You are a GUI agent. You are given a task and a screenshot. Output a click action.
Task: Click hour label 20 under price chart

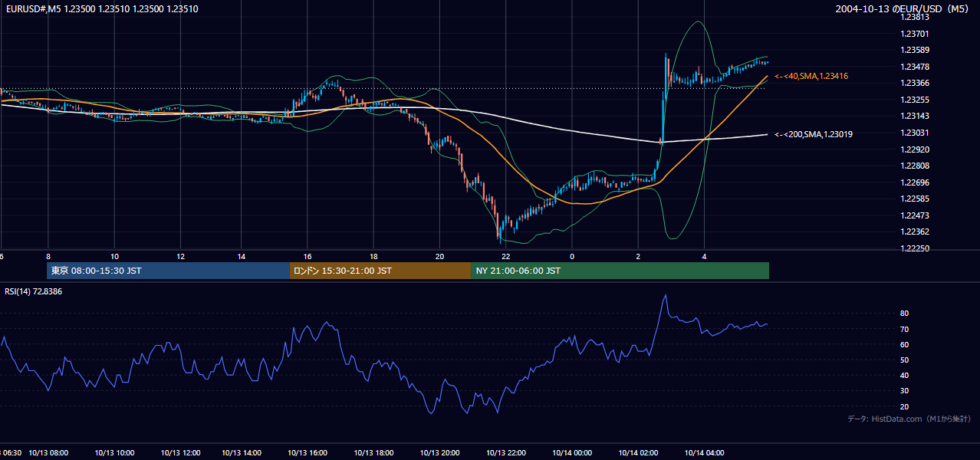439,256
